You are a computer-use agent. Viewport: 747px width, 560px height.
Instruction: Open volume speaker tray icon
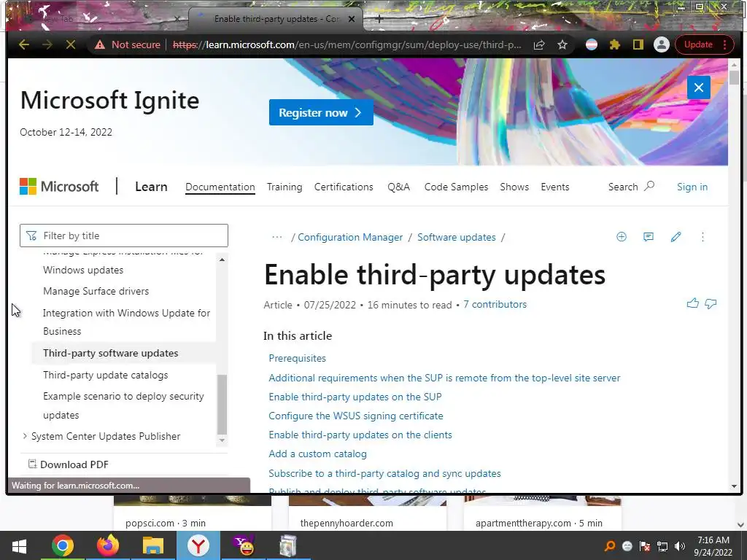coord(680,546)
